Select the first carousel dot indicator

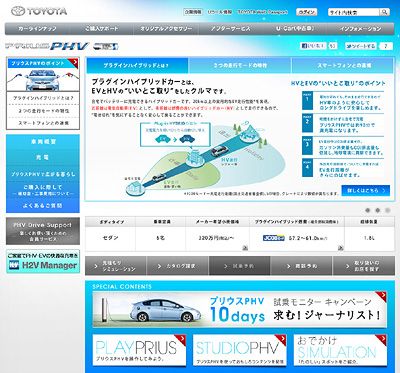pos(368,210)
